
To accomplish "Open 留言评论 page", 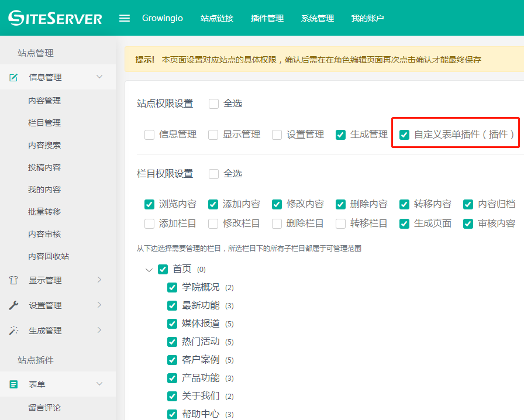I will [44, 408].
